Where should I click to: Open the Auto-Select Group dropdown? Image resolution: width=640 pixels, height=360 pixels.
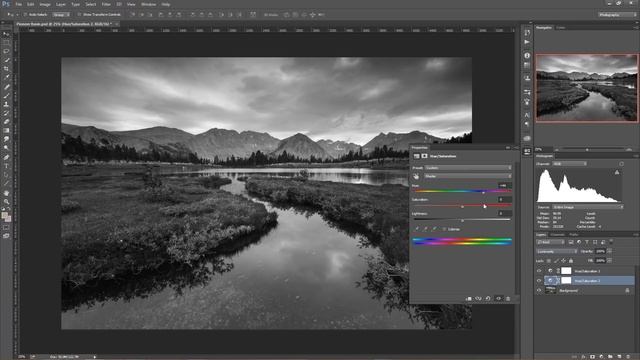tap(60, 14)
